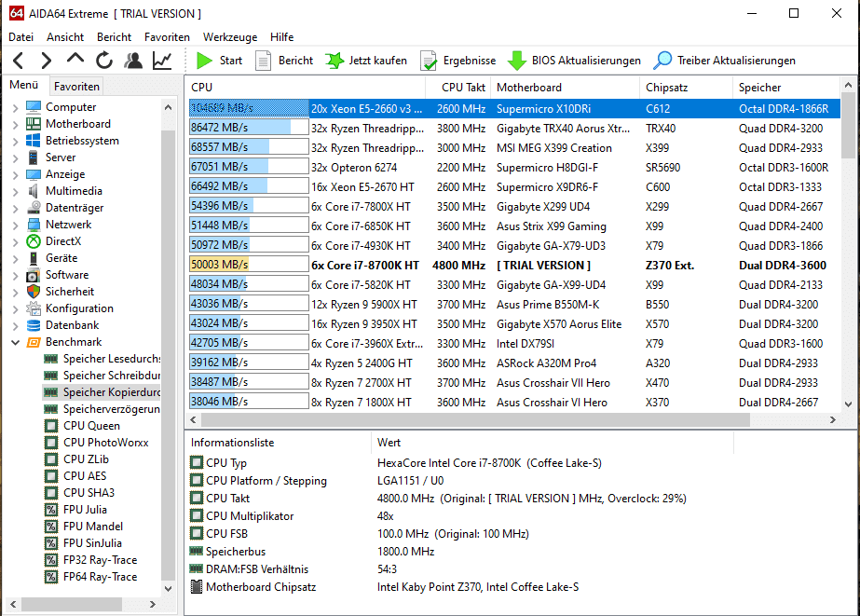Click the DirectX Xbox icon
Viewport: 860px width, 616px height.
34,241
